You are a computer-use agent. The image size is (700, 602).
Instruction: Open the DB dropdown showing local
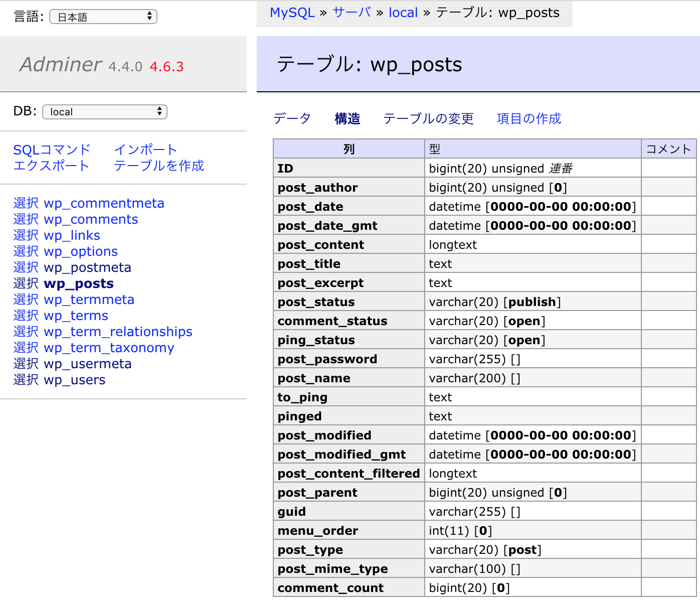105,111
